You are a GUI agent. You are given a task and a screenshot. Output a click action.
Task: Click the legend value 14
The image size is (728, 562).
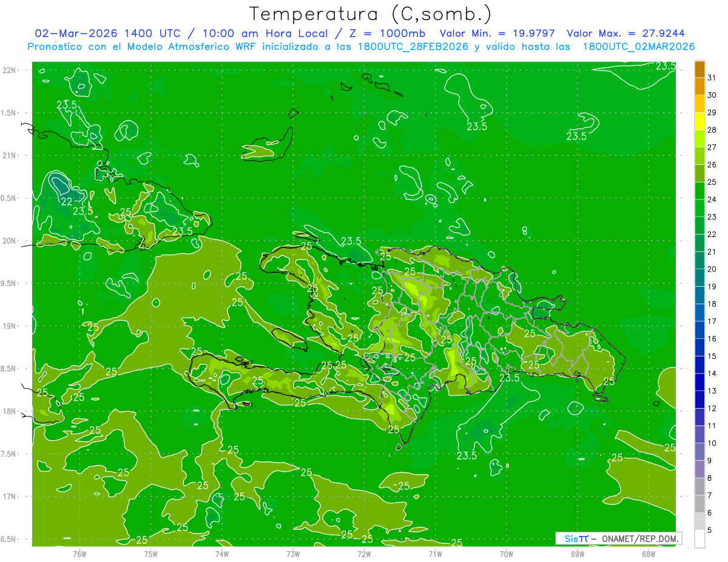[712, 373]
